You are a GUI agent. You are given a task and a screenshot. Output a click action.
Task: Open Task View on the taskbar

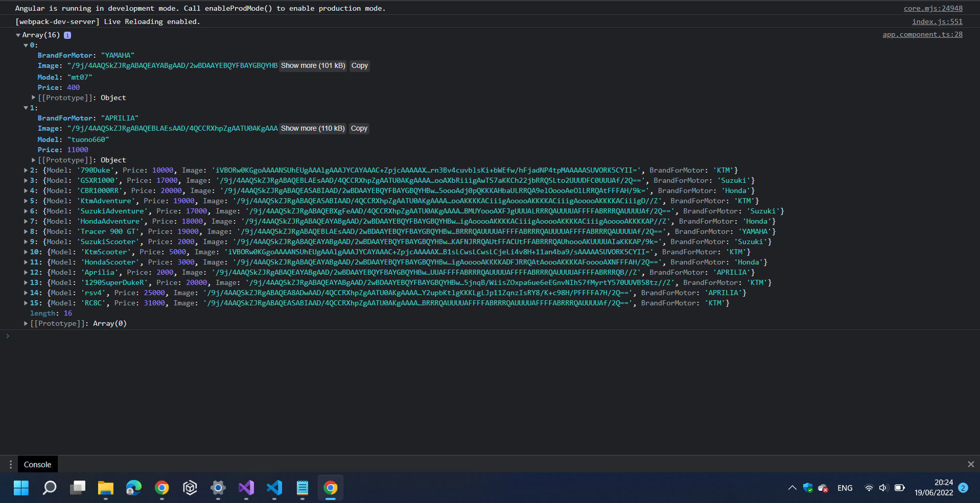coord(78,488)
